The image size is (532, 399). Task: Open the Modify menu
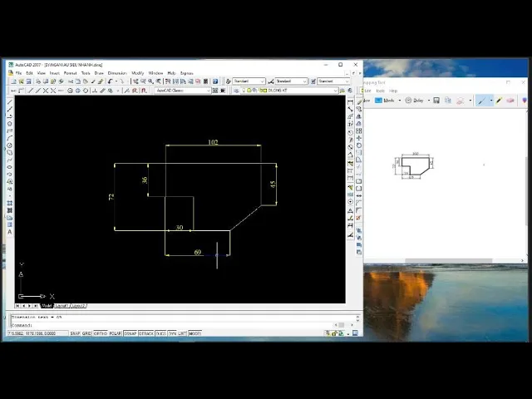click(137, 73)
